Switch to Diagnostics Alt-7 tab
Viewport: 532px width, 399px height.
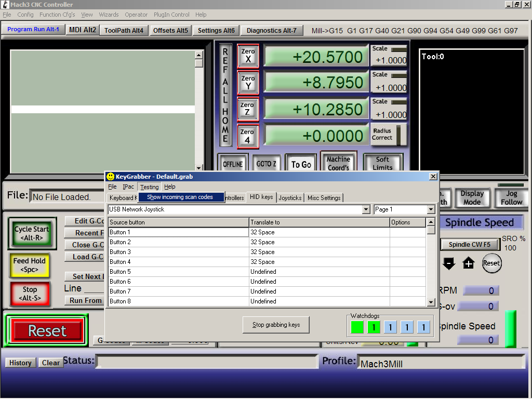pyautogui.click(x=271, y=30)
